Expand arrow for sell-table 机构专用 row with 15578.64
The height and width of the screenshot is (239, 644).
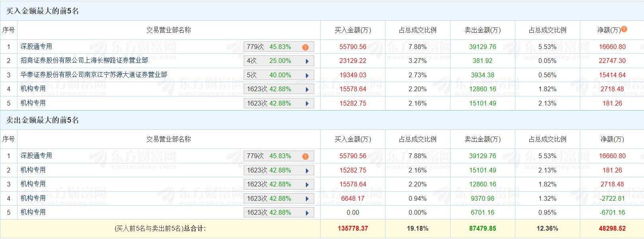point(307,185)
